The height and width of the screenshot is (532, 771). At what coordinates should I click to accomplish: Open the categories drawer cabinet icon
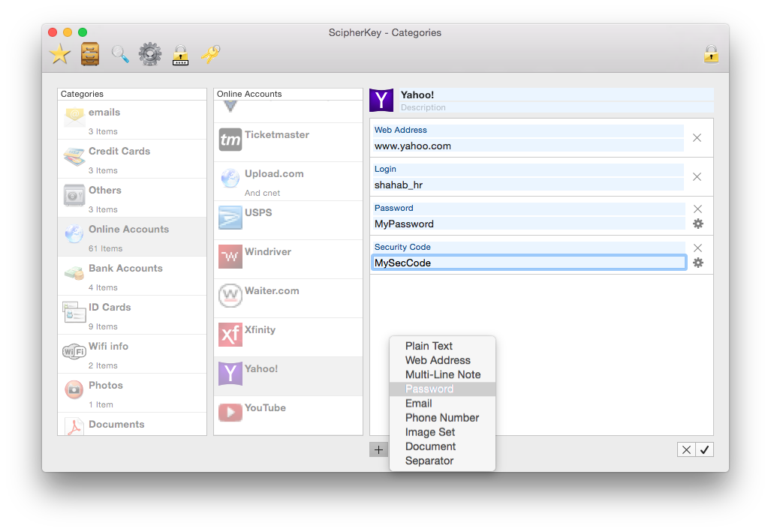click(x=90, y=54)
